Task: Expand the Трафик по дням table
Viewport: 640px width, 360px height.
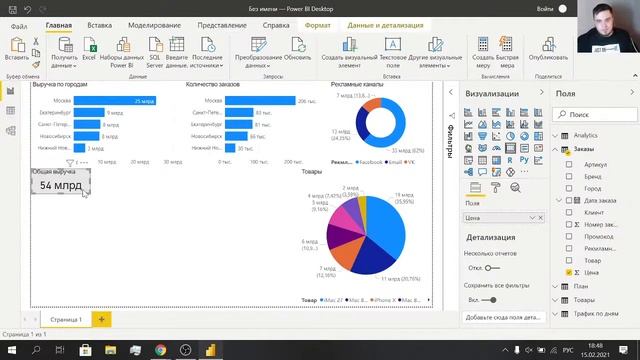Action: 555,314
